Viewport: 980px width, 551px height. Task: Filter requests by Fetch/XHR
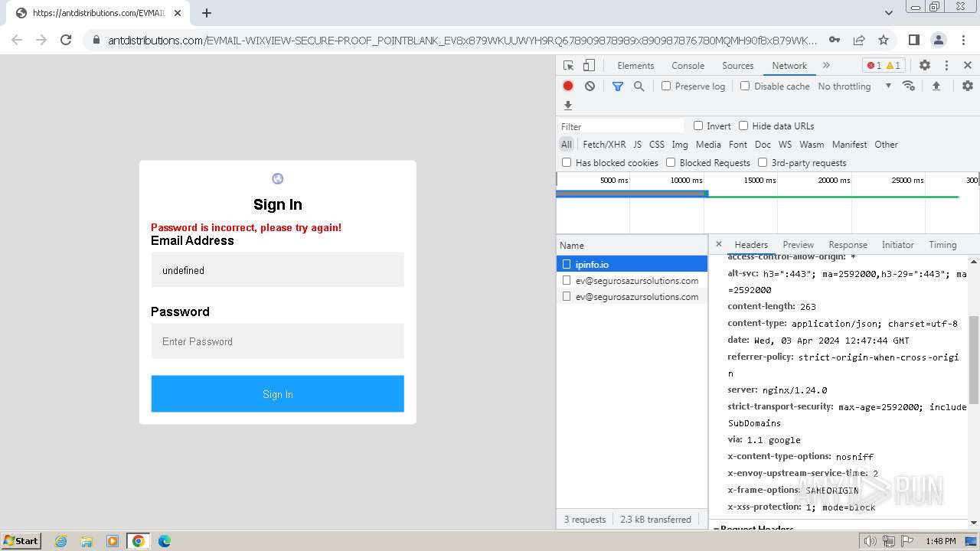[604, 144]
